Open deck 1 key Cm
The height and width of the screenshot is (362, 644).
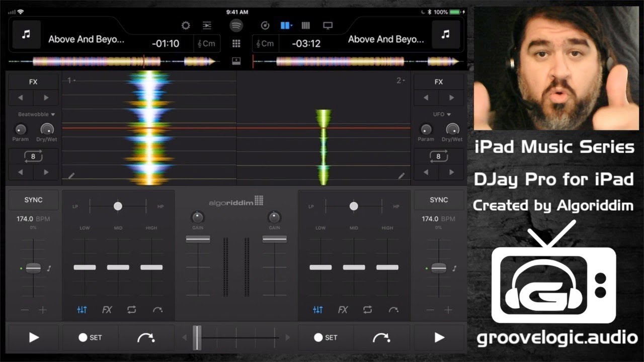coord(207,44)
